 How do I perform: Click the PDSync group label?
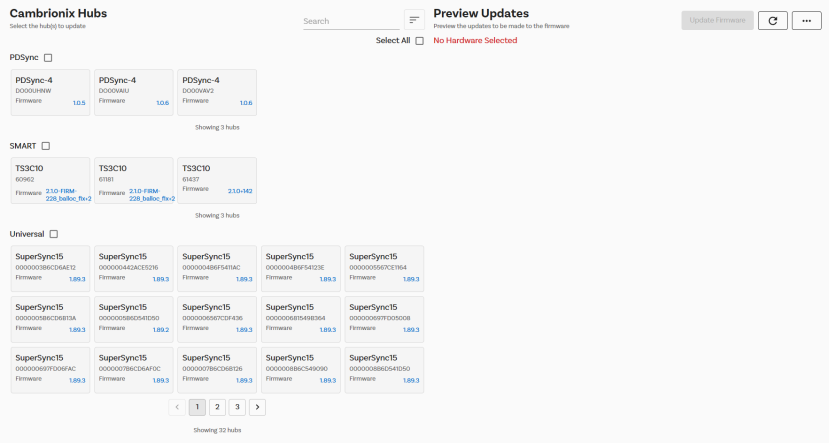click(24, 58)
